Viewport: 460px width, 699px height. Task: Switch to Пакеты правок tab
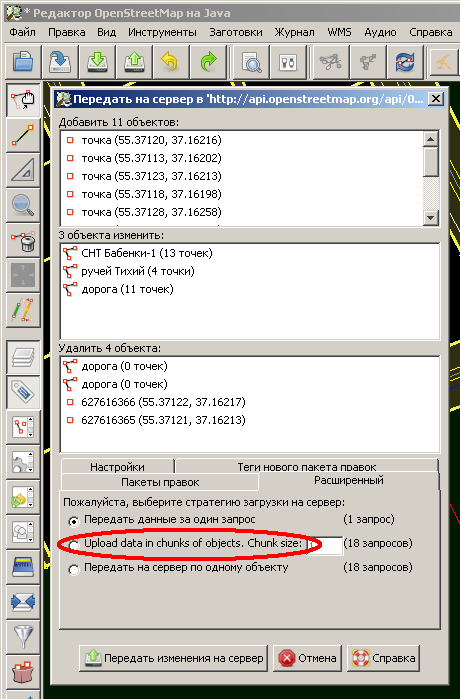(x=160, y=482)
